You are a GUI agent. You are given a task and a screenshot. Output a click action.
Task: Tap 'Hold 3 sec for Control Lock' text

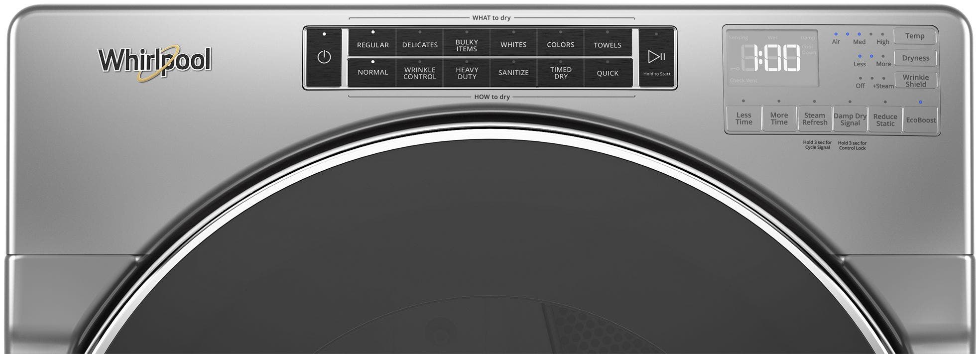point(852,145)
